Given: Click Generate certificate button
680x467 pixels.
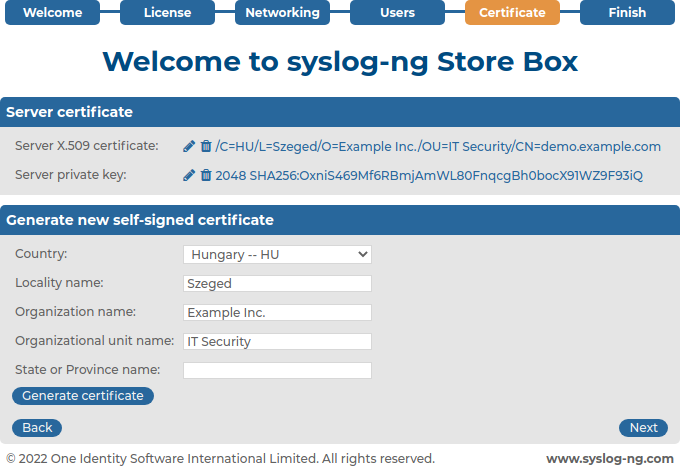Looking at the screenshot, I should (83, 396).
